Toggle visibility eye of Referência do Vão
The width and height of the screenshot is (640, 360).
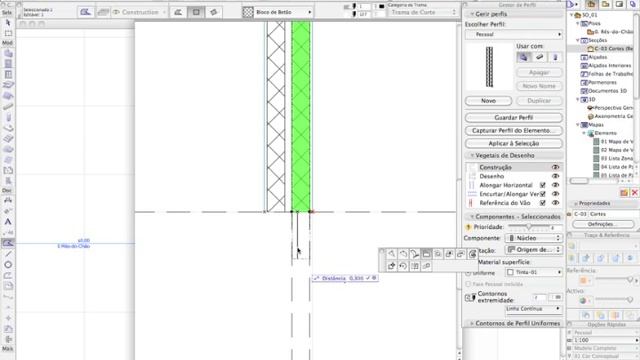[555, 203]
